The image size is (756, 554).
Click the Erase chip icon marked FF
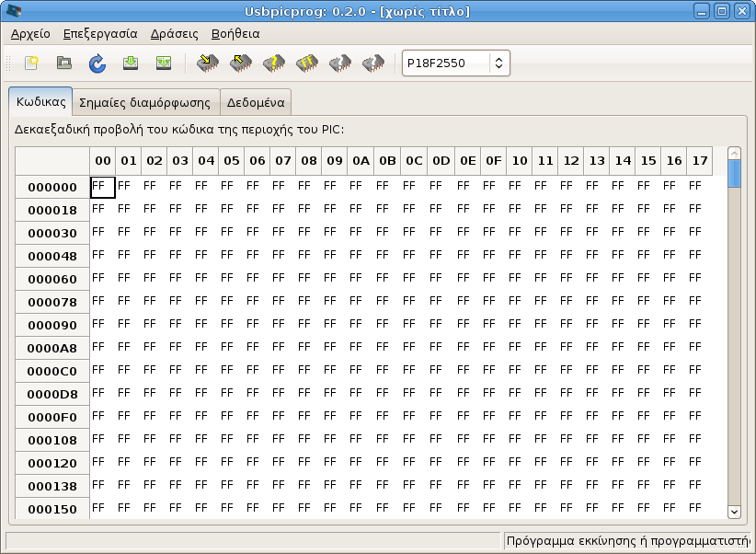coord(306,63)
